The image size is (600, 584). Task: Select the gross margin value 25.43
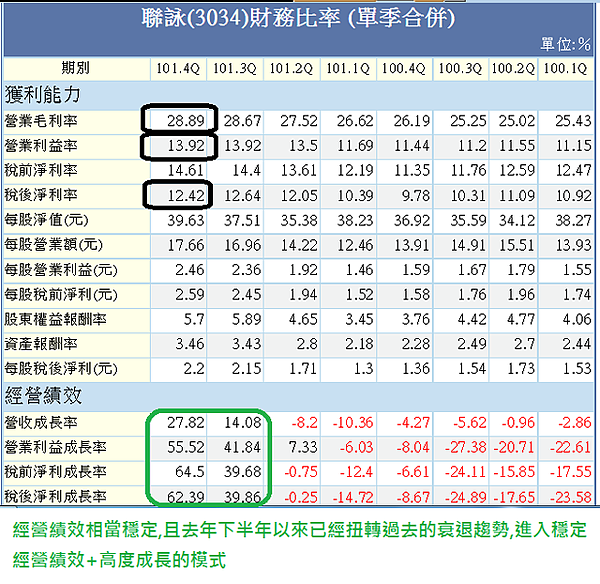pos(573,121)
